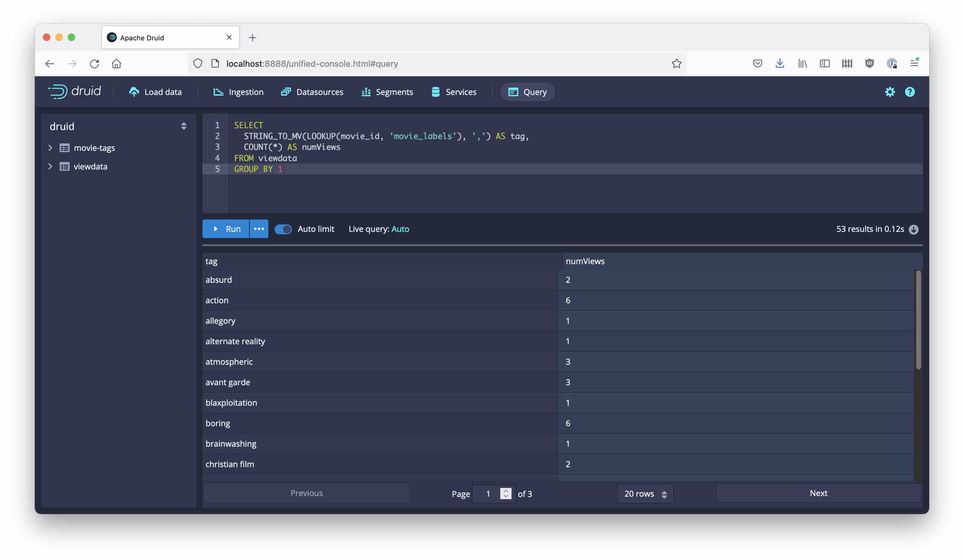Image resolution: width=964 pixels, height=560 pixels.
Task: Expand the viewdata datasource tree
Action: point(50,167)
